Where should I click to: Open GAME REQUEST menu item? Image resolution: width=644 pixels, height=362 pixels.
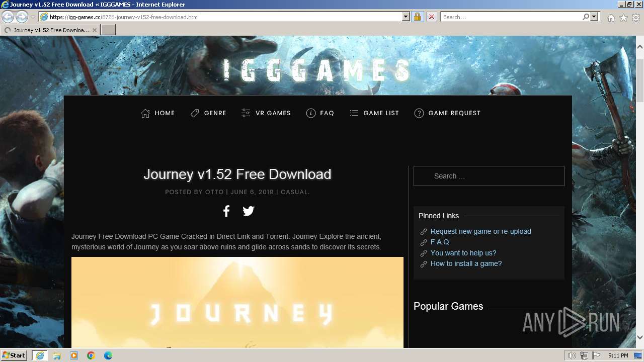pyautogui.click(x=447, y=113)
